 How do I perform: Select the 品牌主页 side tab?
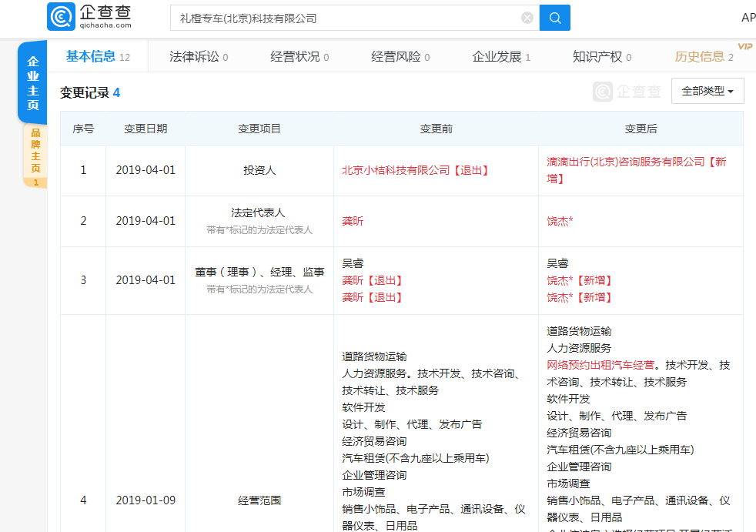[35, 156]
